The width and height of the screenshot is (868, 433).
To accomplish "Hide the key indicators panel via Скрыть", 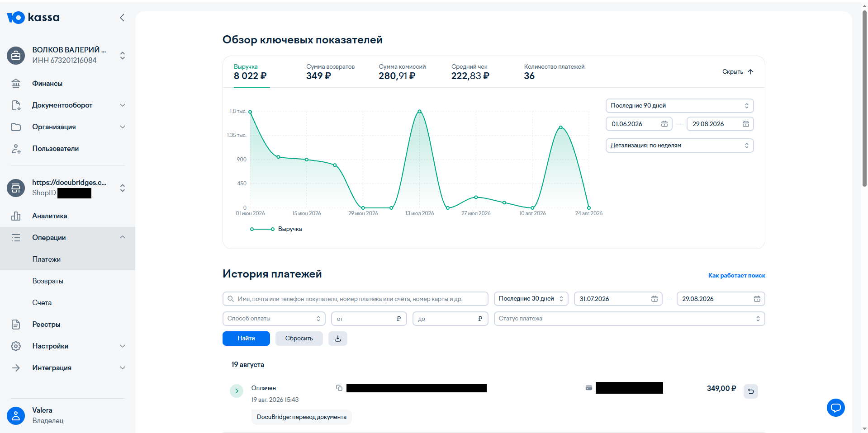I will [737, 72].
